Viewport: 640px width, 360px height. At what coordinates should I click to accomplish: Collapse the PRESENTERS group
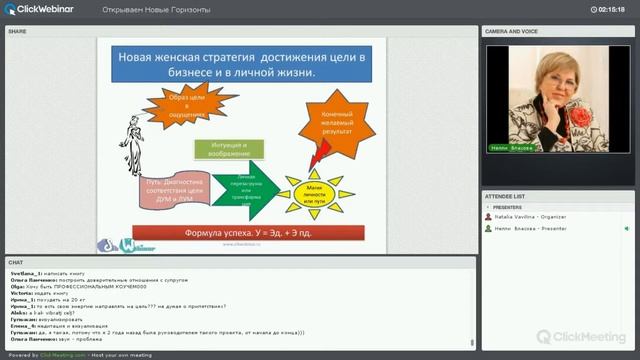488,207
